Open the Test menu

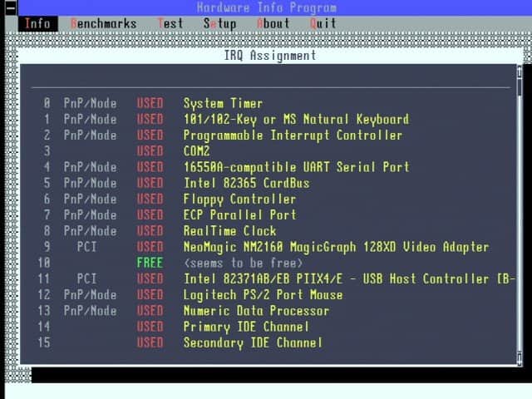(x=170, y=24)
